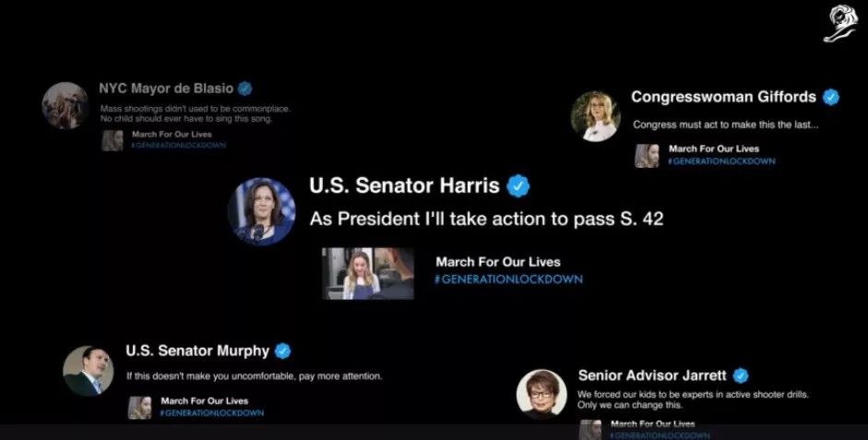Viewport: 868px width, 440px height.
Task: Click #GENERATIONLOCKDOWN hashtag under Murphy's tweet
Action: click(212, 413)
